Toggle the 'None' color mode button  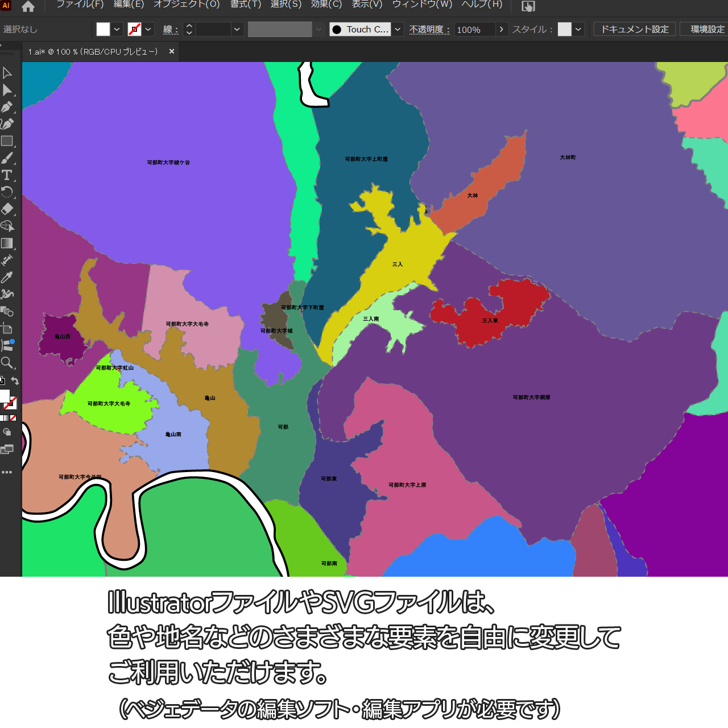pos(13,418)
